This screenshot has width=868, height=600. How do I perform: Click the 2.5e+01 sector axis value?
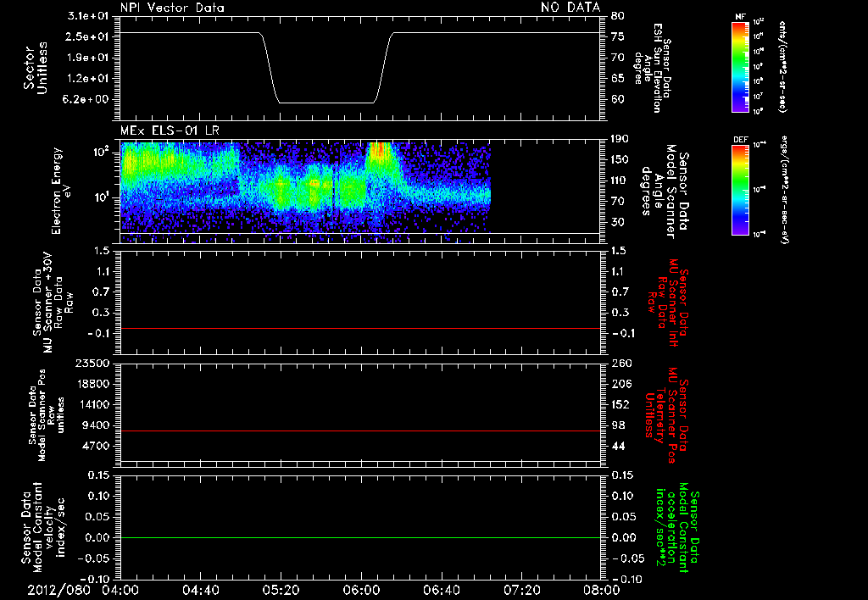(87, 36)
